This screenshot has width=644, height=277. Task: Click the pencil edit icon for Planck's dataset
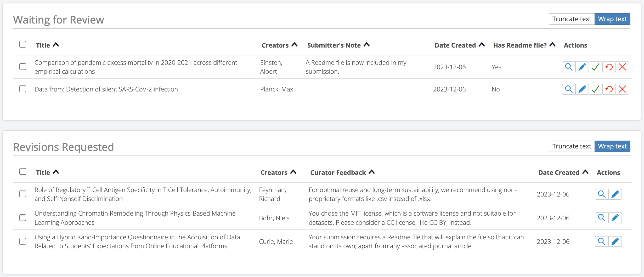pos(582,89)
